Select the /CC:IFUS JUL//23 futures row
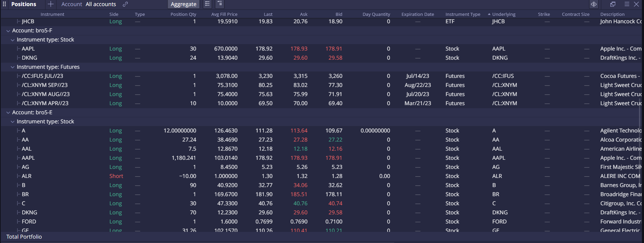Screen dimensions: 644x243 tap(42, 76)
